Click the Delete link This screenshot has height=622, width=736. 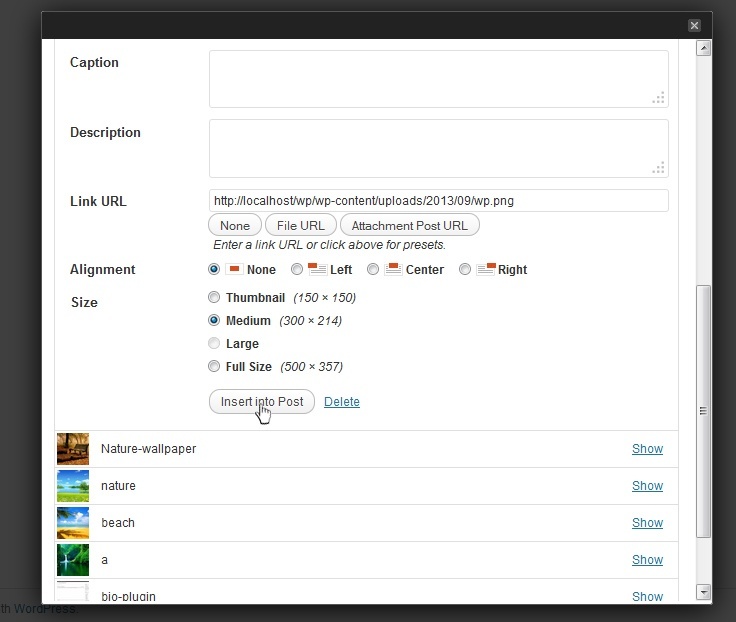pyautogui.click(x=342, y=402)
